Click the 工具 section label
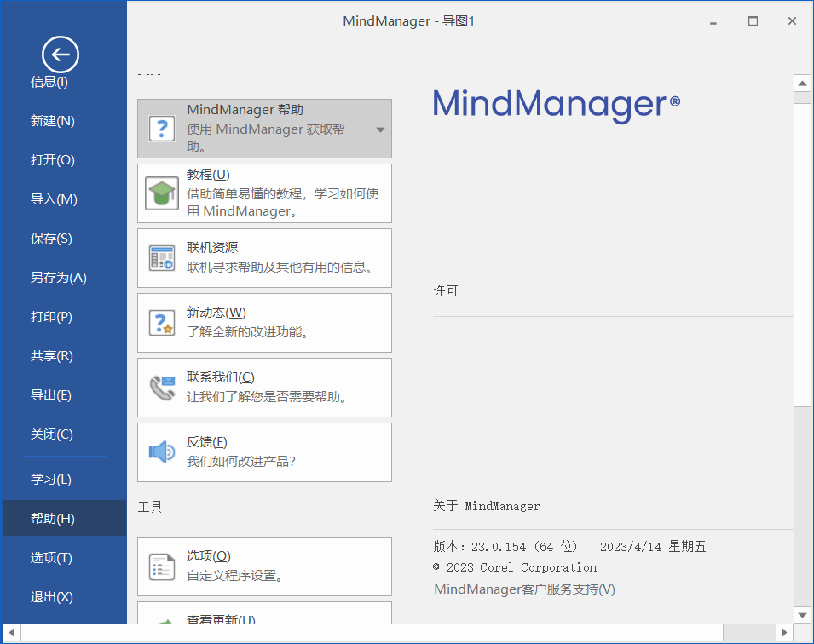Screen dimensions: 814x644 tap(150, 507)
